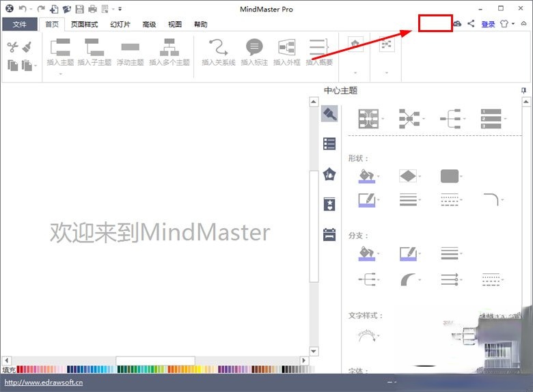This screenshot has height=392, width=533.
Task: Open branch line color pencil under 分支
Action: tap(409, 253)
